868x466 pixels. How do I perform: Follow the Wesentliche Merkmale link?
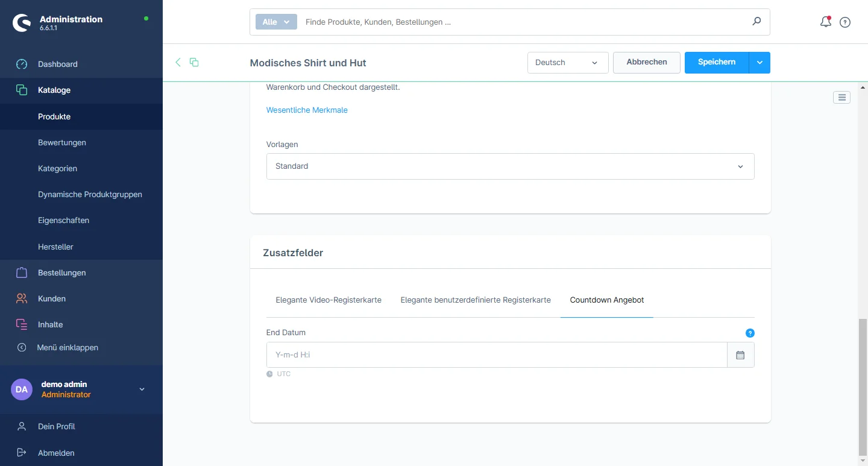coord(307,110)
